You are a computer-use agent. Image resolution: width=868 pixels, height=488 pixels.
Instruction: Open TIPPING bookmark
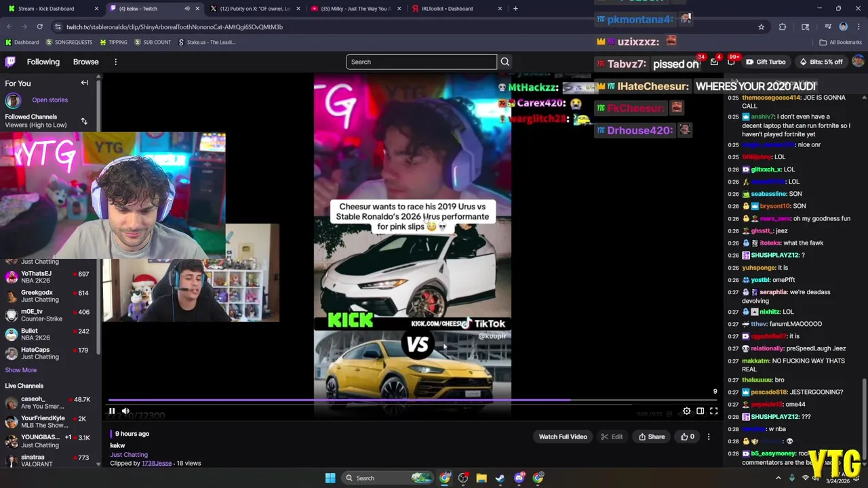point(113,42)
